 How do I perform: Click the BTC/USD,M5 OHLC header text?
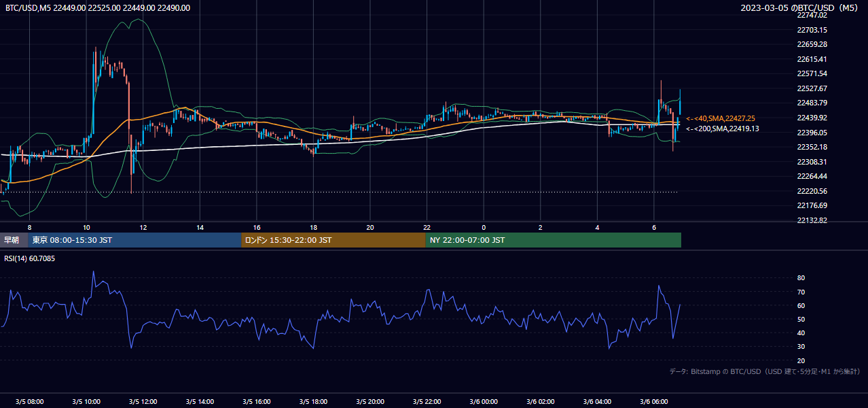coord(98,8)
